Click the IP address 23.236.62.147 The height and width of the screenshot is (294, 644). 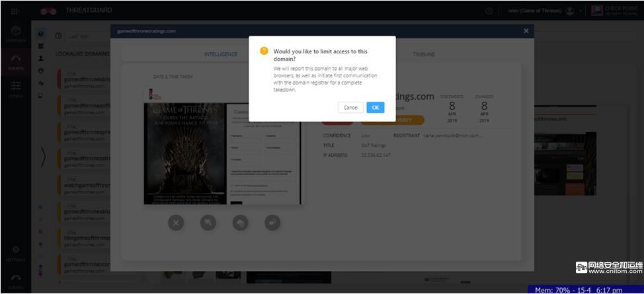coord(376,155)
